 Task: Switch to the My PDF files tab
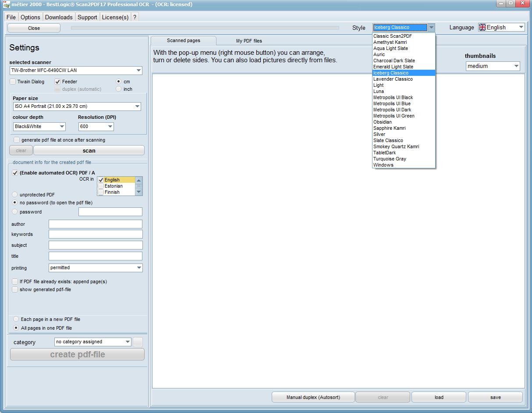pos(249,41)
